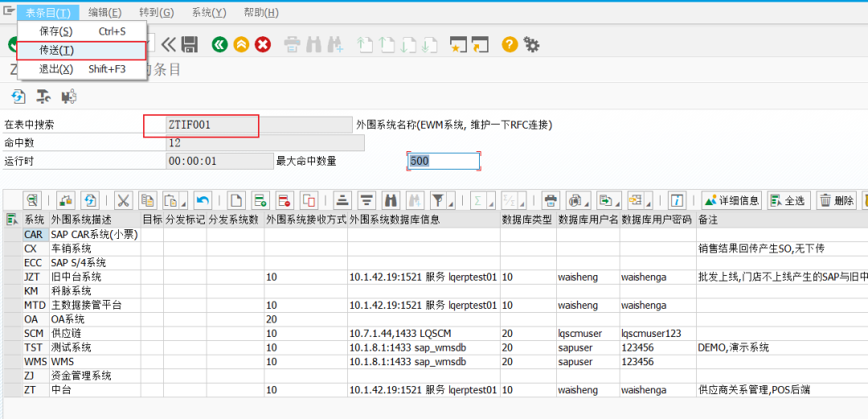Click the select-all corner icon in the grid header
Screen dimensions: 868x419
pyautogui.click(x=10, y=220)
